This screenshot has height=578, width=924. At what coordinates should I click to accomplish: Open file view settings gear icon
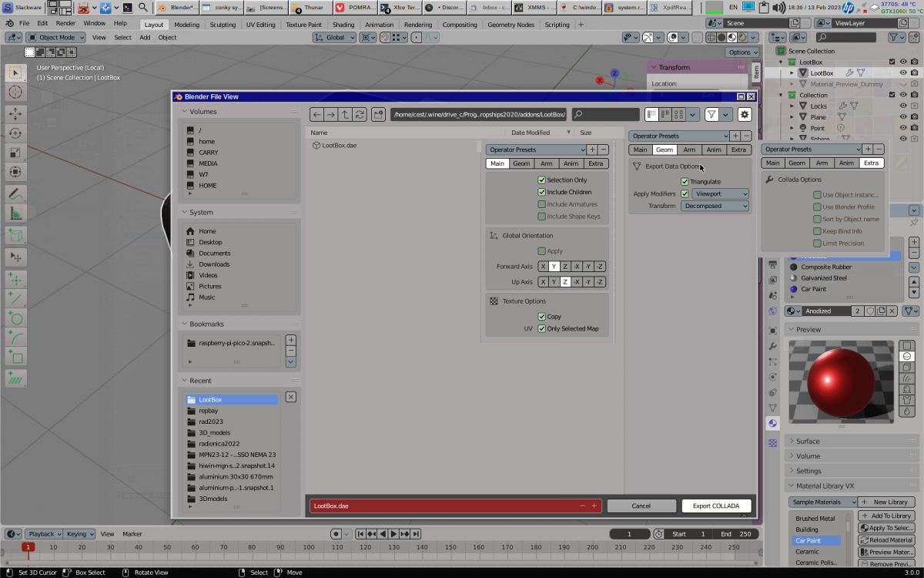coord(745,115)
